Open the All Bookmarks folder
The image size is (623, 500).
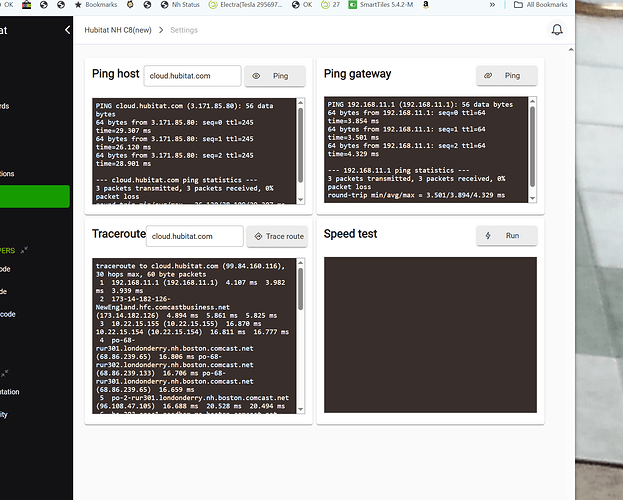tap(540, 5)
